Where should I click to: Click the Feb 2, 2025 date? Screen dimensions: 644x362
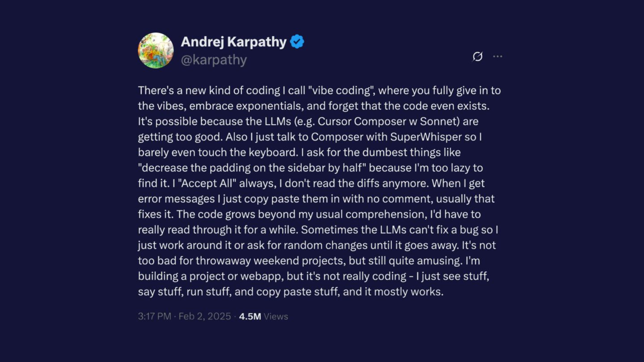205,316
